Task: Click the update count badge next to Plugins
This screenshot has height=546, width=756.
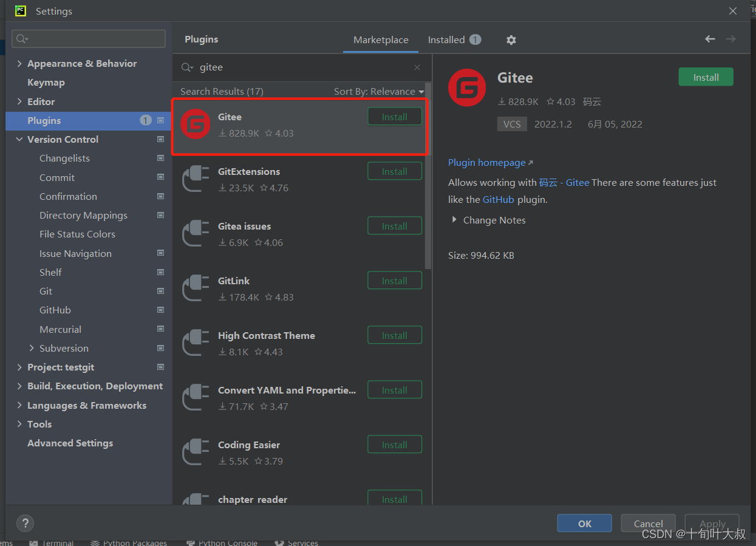Action: click(x=146, y=120)
